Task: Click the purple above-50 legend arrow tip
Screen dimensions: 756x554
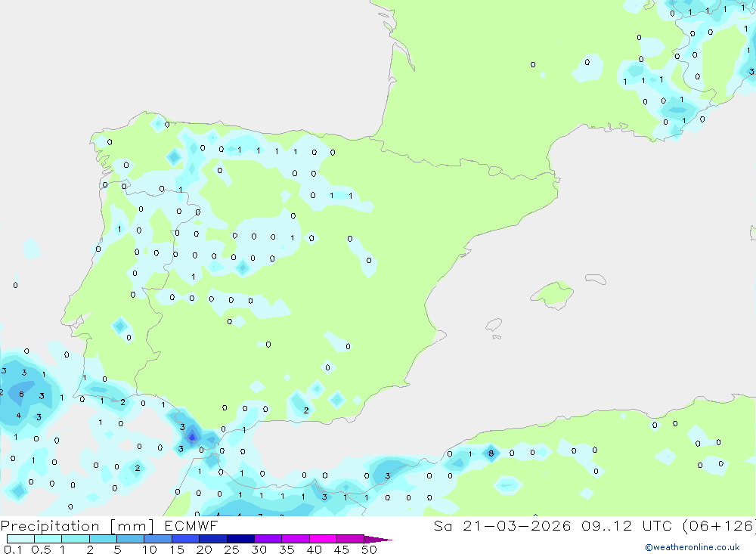Action: [379, 540]
